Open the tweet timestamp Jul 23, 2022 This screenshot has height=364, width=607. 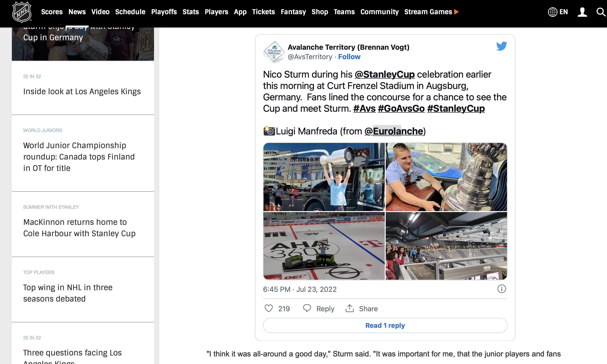[299, 289]
